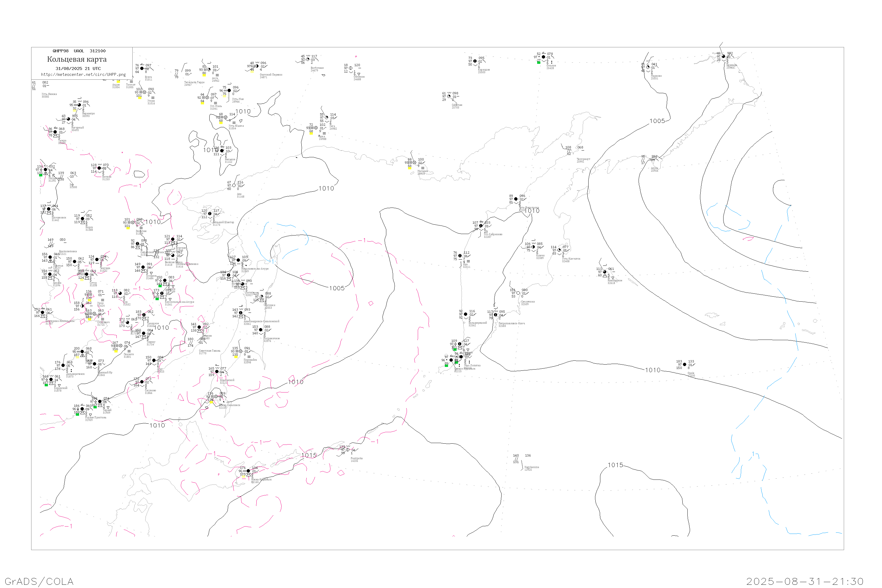Click the Кольцевая карта map title
The width and height of the screenshot is (882, 588).
(x=77, y=59)
